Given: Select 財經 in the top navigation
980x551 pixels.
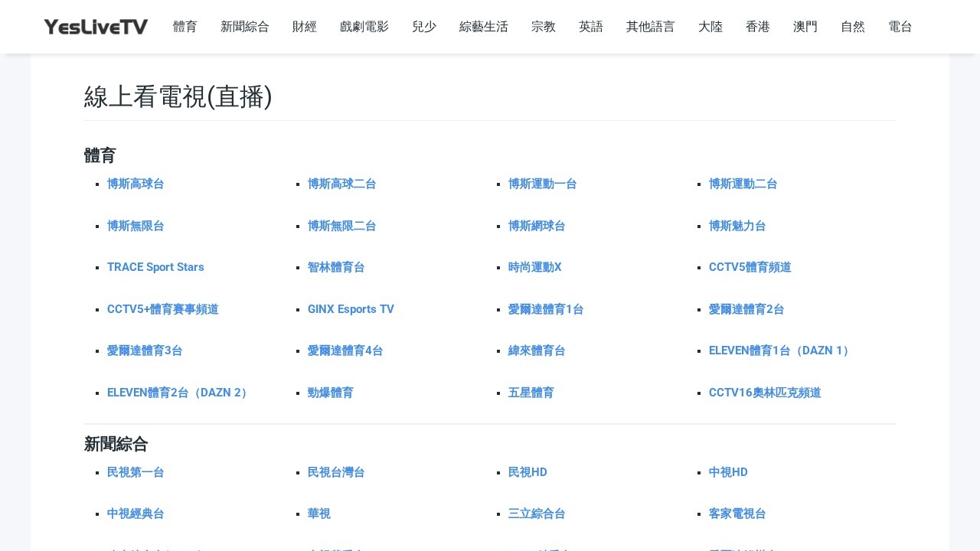Looking at the screenshot, I should click(x=305, y=27).
